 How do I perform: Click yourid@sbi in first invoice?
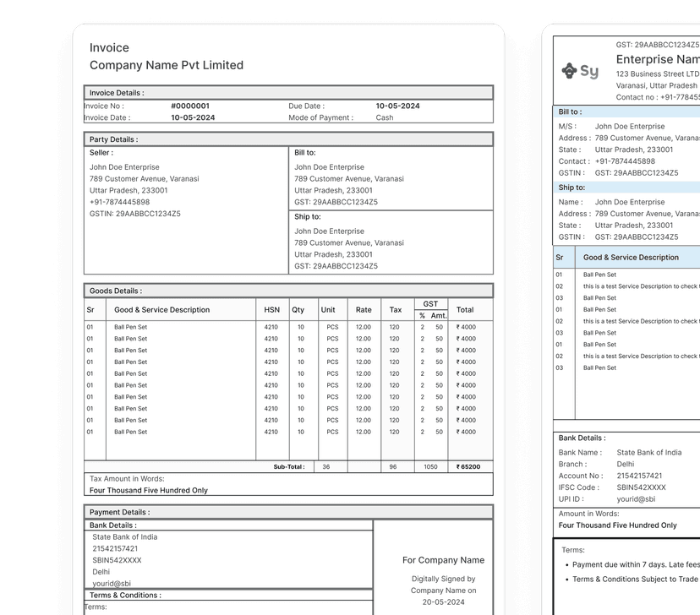tap(112, 584)
